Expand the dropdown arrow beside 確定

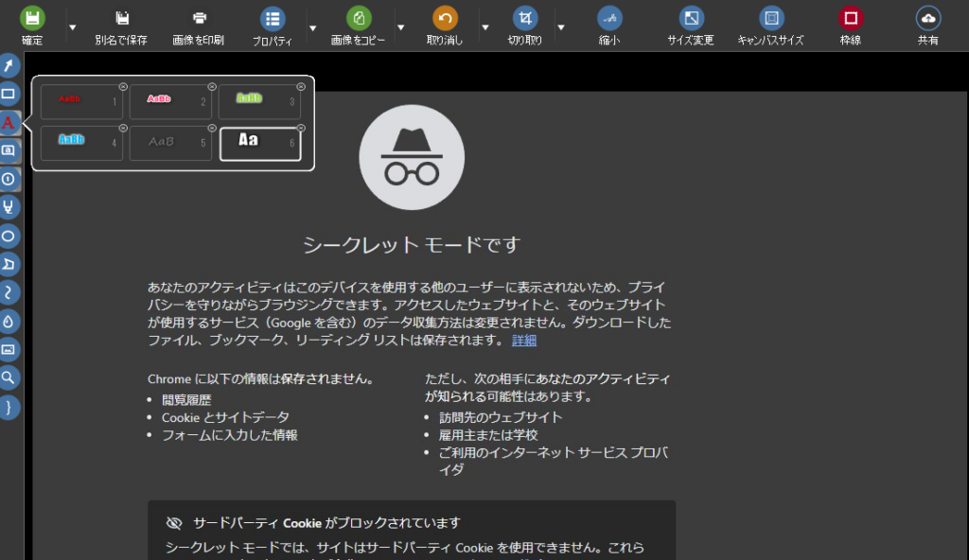pos(73,26)
